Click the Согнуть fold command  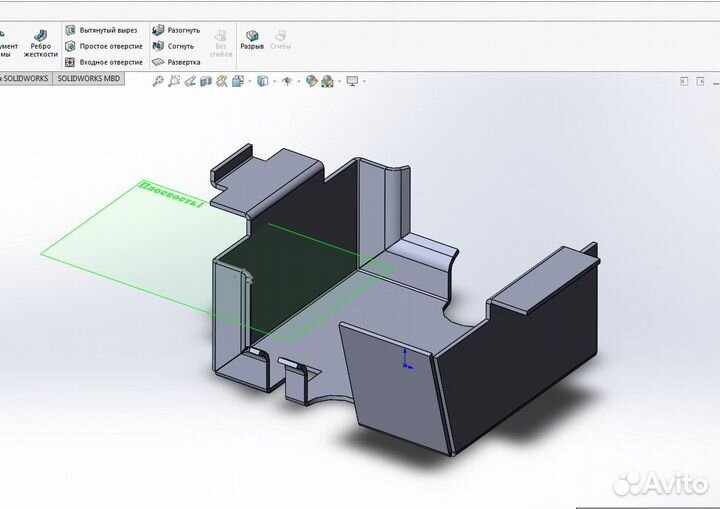[x=173, y=46]
